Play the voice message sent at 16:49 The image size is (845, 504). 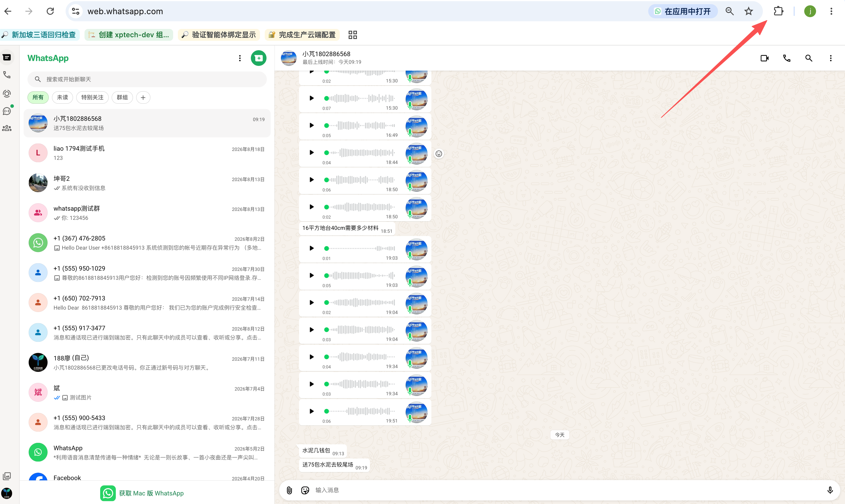(x=311, y=125)
